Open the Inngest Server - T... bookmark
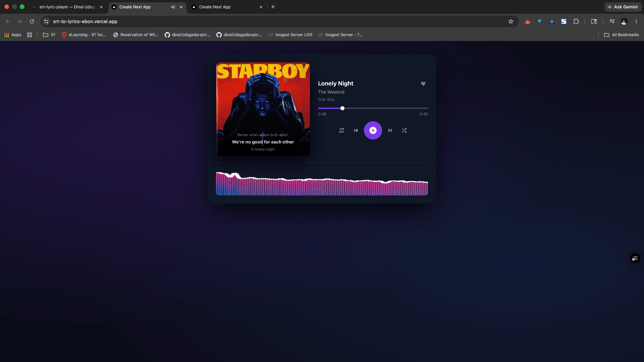The width and height of the screenshot is (644, 362). [x=340, y=35]
